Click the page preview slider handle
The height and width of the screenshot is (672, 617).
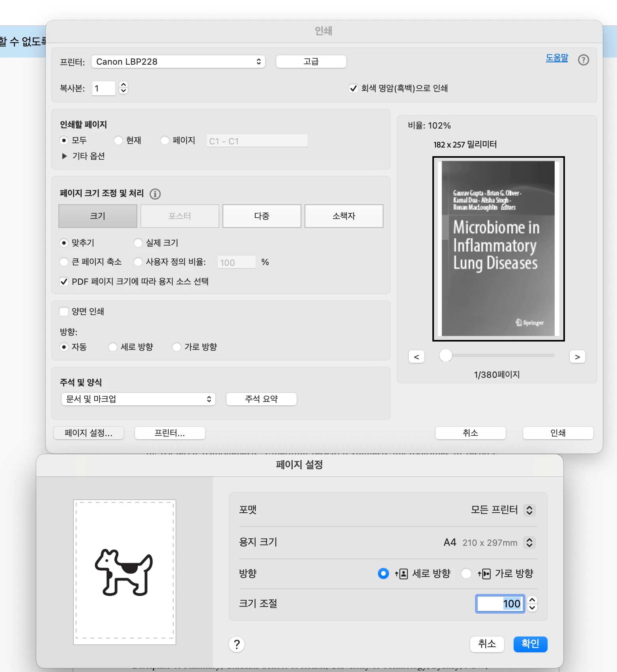tap(446, 355)
